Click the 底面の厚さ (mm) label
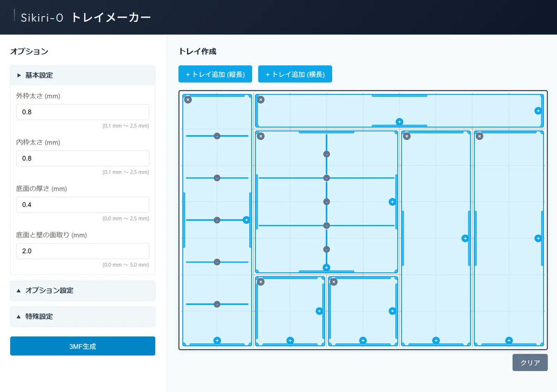 click(41, 189)
